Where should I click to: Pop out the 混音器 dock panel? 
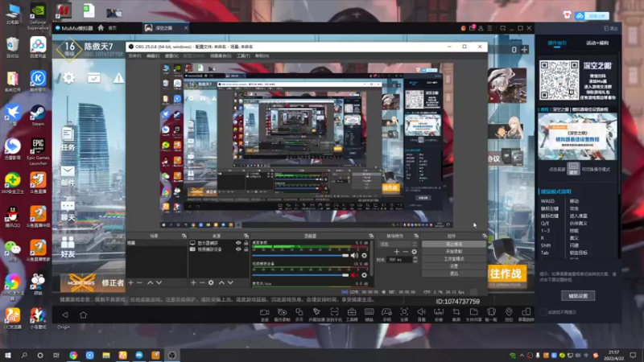click(x=371, y=236)
